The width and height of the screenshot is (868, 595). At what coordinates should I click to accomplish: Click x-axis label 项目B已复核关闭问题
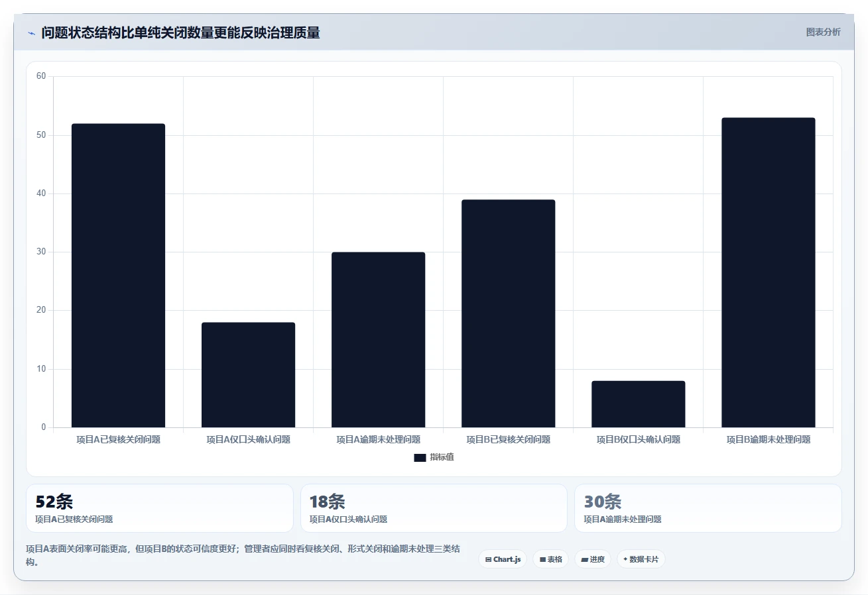508,439
